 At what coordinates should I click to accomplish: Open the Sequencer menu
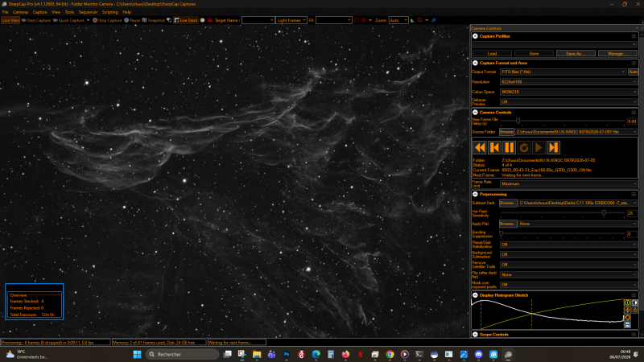coord(88,12)
